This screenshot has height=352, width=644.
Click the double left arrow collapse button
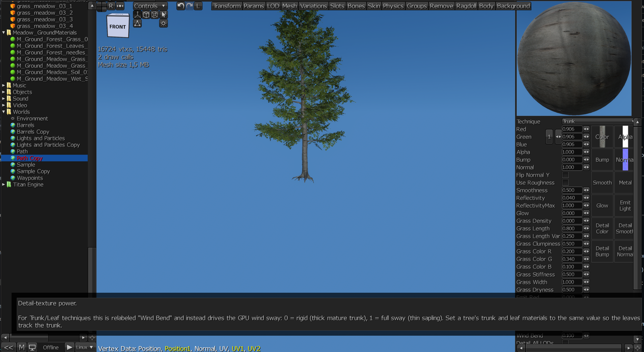[x=9, y=347]
